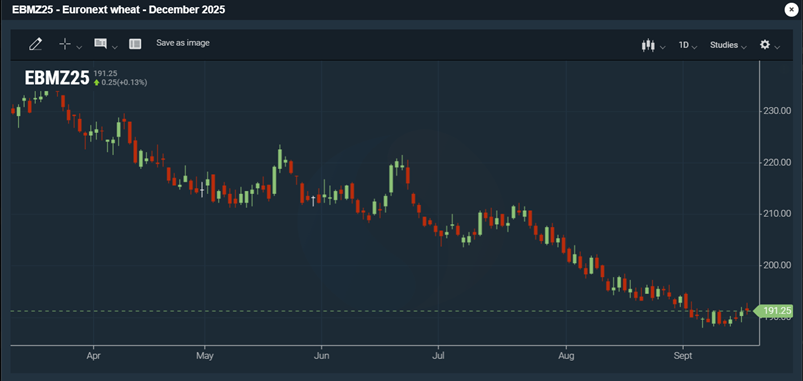Image resolution: width=803 pixels, height=381 pixels.
Task: Click the 200.00 price axis label
Action: pyautogui.click(x=777, y=265)
